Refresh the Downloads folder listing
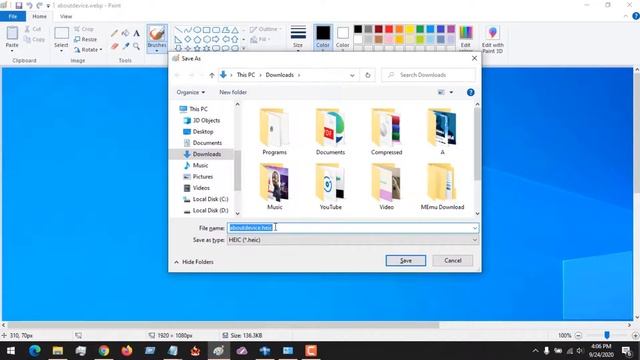The width and height of the screenshot is (640, 360). click(367, 75)
